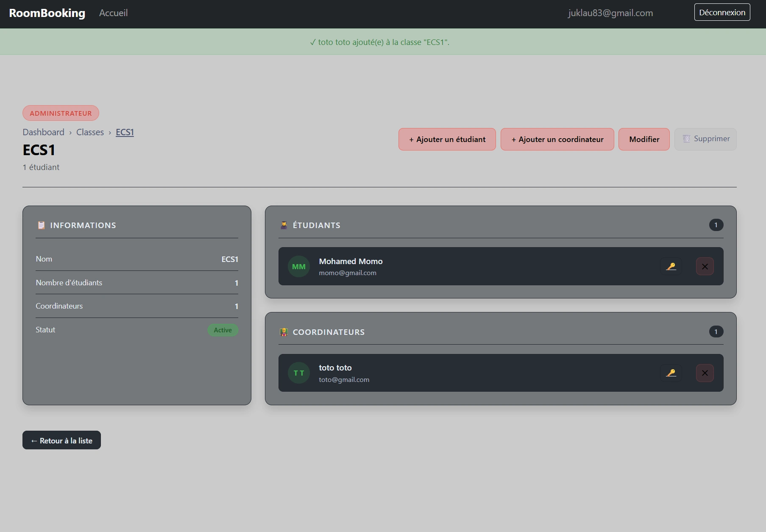766x532 pixels.
Task: Click the TT avatar for toto toto
Action: 298,373
